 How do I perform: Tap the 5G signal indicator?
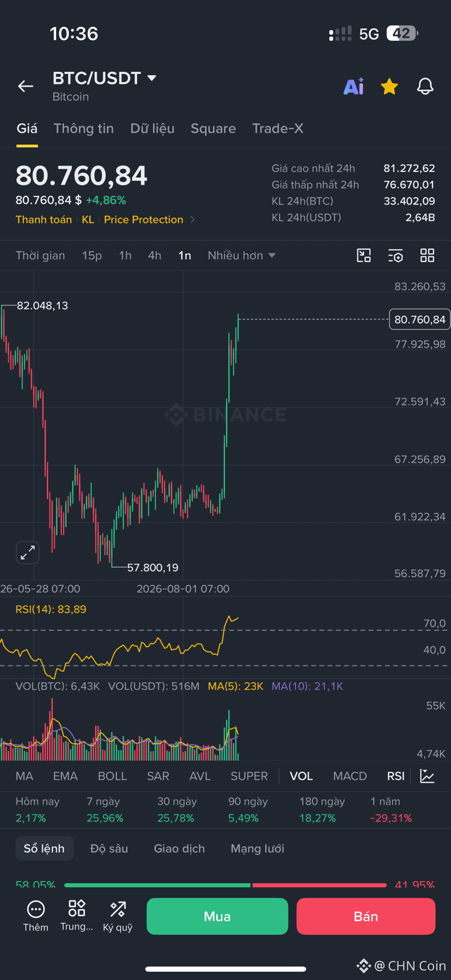coord(369,34)
